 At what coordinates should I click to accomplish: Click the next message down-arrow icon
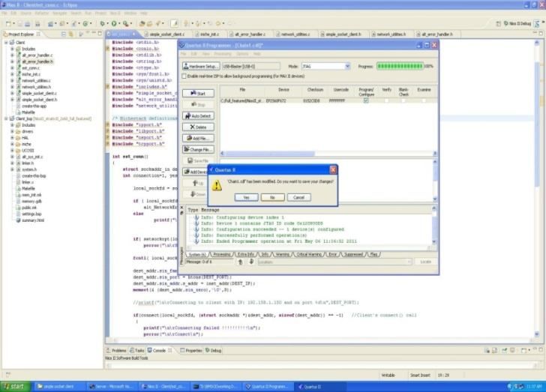pyautogui.click(x=251, y=262)
